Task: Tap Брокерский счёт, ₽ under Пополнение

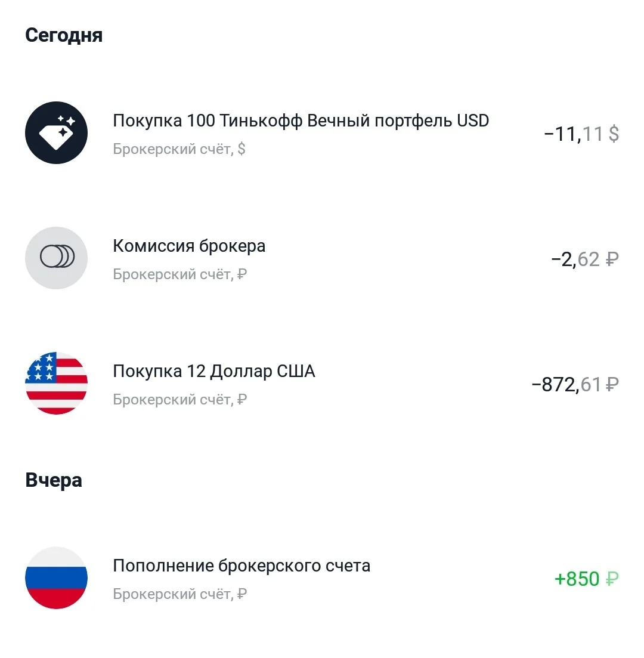Action: coord(180,594)
